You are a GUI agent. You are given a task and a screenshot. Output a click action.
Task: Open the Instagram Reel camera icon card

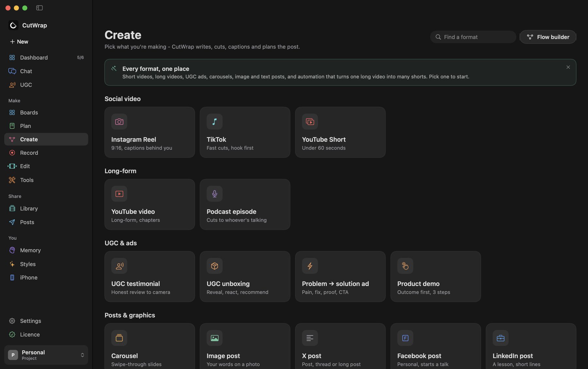click(x=119, y=122)
